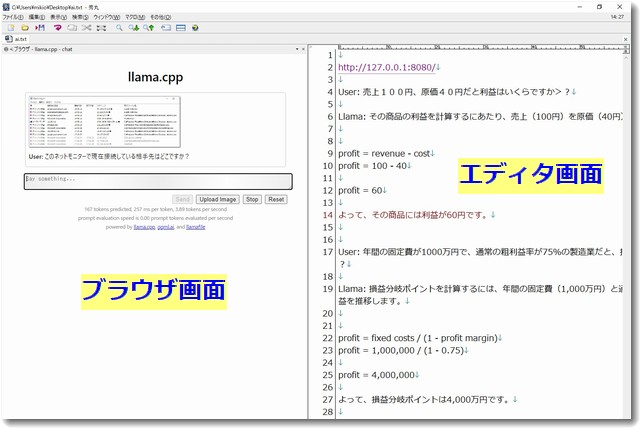This screenshot has height=428, width=640.
Task: Click the line number 28 in gutter
Action: tap(328, 412)
